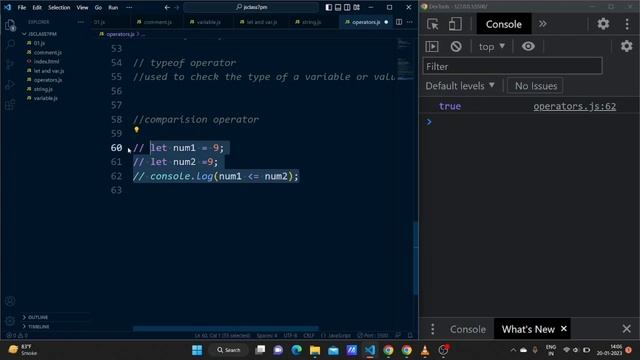Open the Explorer view in VS Code activity bar

(10, 25)
